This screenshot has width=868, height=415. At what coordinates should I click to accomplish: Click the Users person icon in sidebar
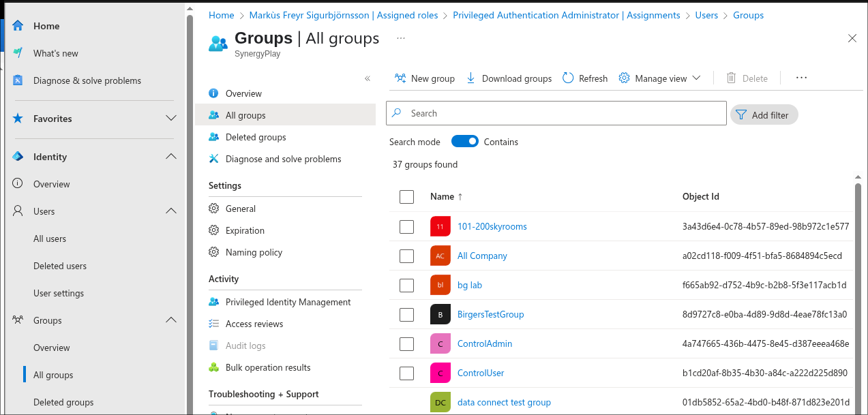(x=18, y=211)
